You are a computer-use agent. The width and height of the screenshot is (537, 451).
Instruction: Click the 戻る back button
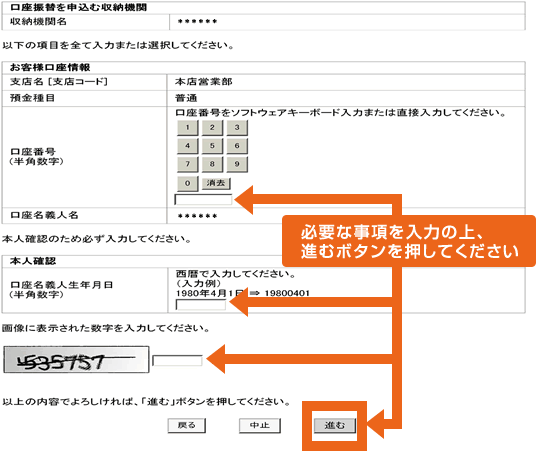[x=187, y=426]
